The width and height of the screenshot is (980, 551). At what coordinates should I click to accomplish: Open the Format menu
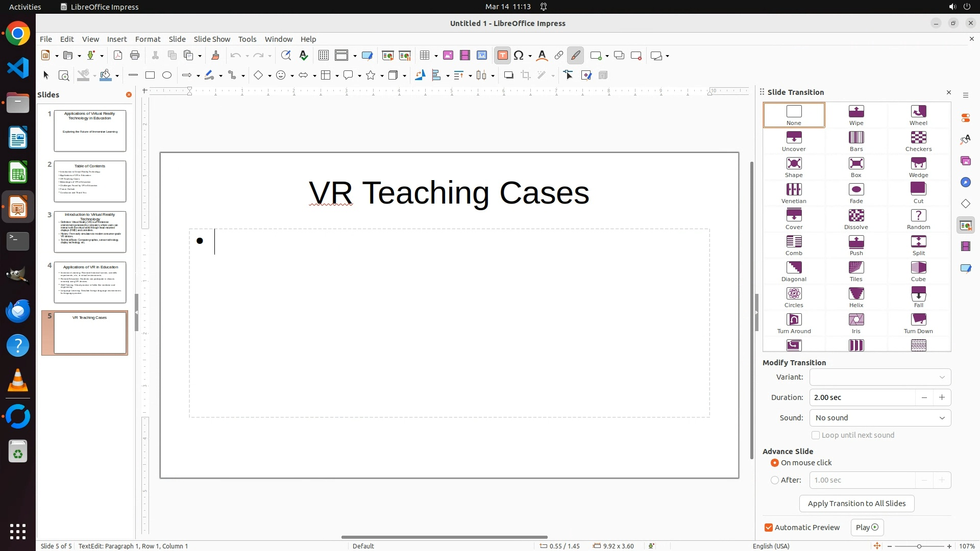(x=148, y=39)
